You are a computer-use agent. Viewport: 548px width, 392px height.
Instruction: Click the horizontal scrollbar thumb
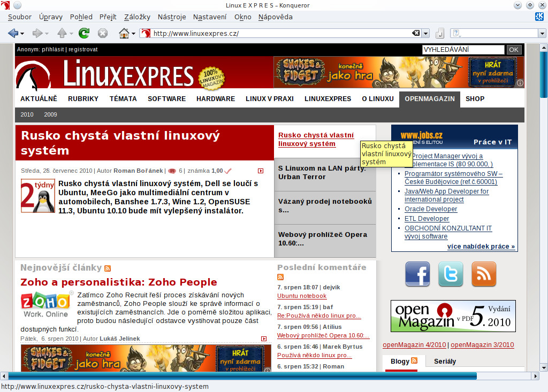242,376
